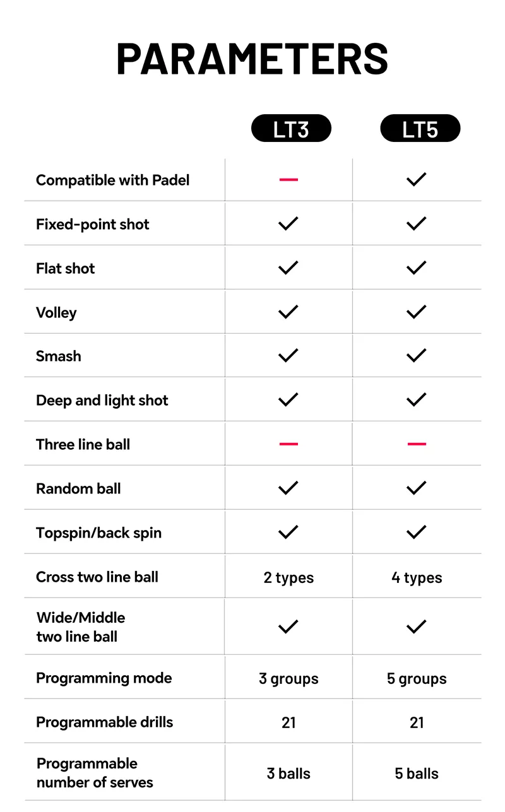This screenshot has height=812, width=505.
Task: Click the LT3 checkmark for Deep and light shot
Action: [288, 399]
